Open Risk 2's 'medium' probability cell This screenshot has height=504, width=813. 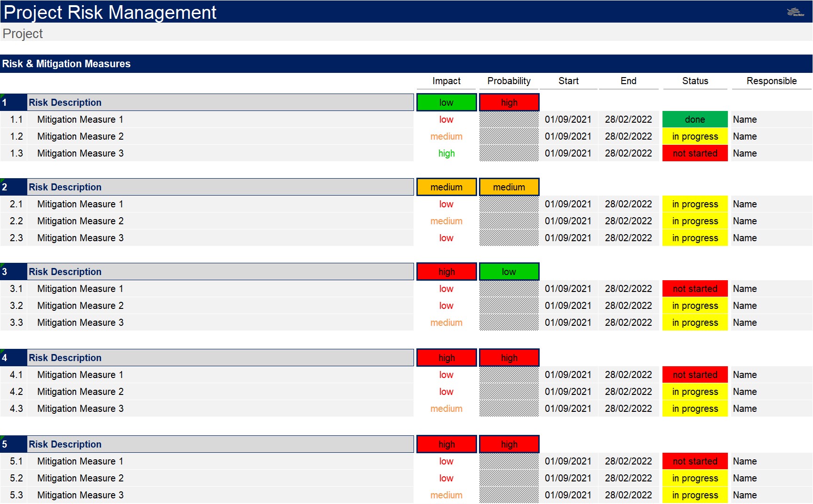tap(509, 187)
